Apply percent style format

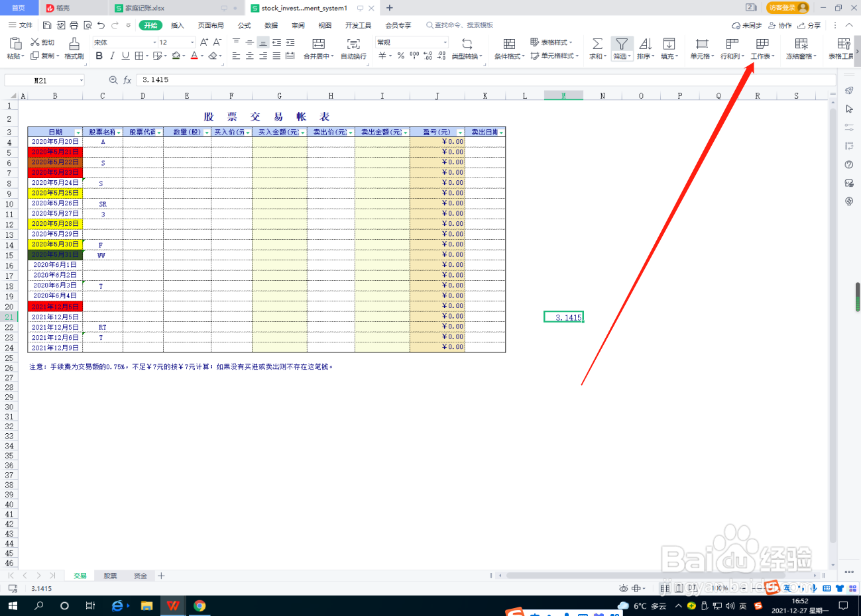[x=401, y=56]
